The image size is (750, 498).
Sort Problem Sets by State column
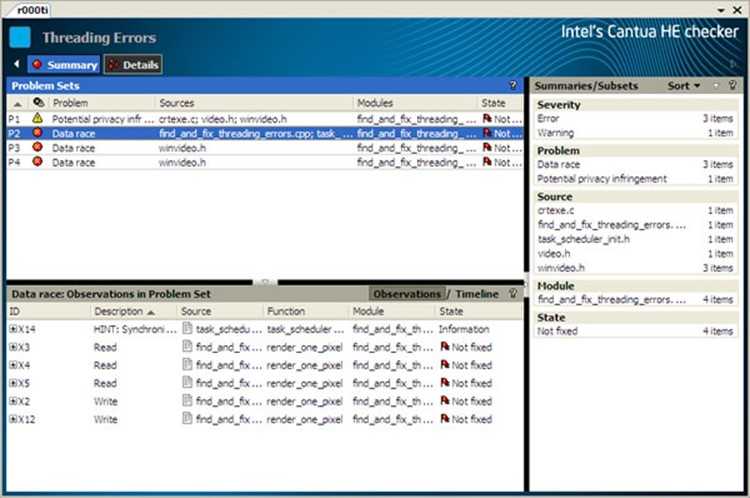(494, 103)
